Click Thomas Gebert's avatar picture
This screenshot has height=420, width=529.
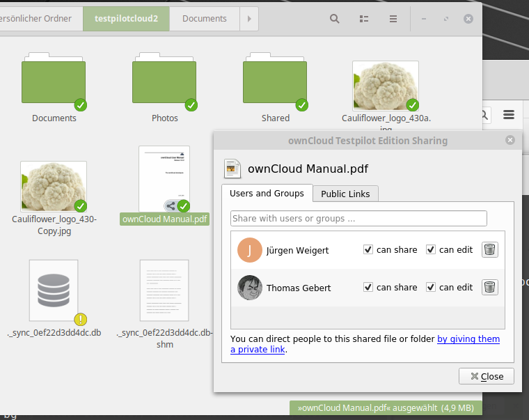[250, 288]
